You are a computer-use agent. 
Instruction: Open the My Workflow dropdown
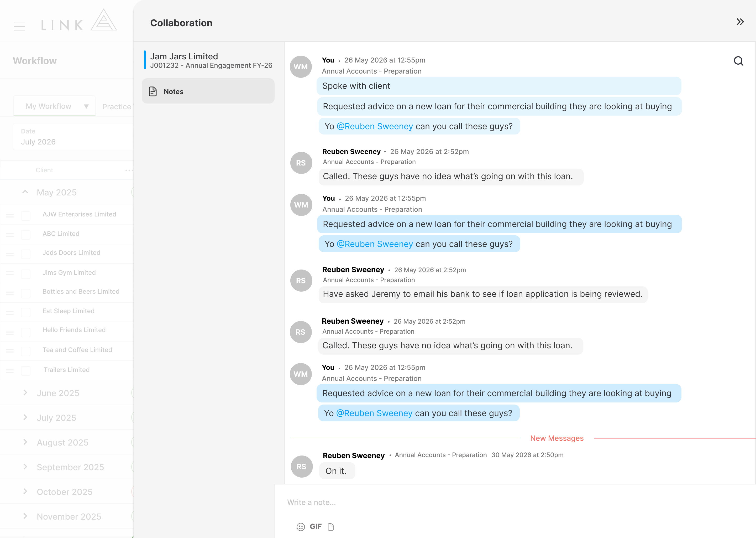(54, 106)
